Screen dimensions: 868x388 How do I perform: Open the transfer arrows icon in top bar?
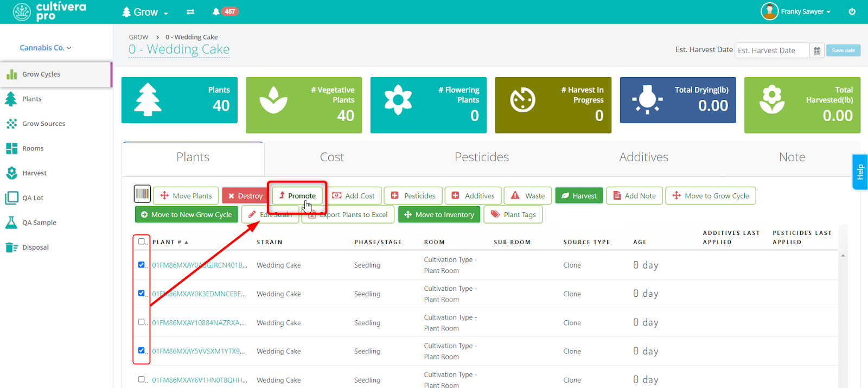(190, 11)
